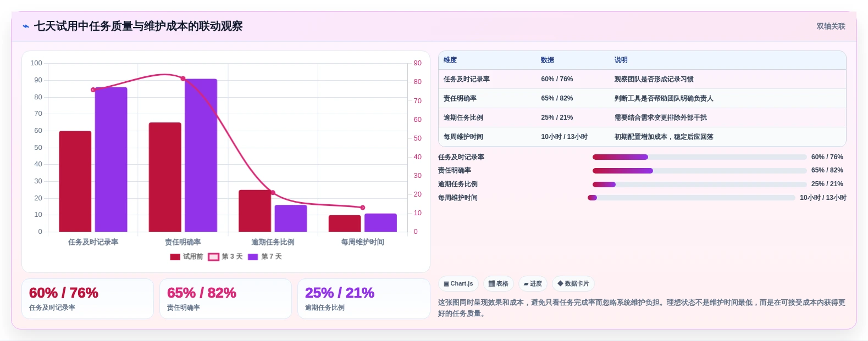
Task: Open the 25% / 21% stat card
Action: tap(363, 299)
